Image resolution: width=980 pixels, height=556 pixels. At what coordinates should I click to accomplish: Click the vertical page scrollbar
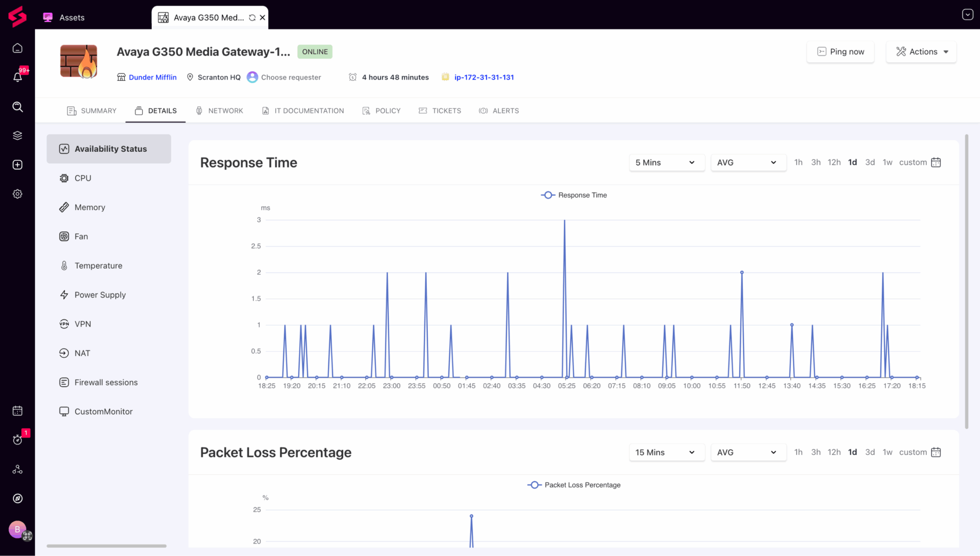pyautogui.click(x=967, y=282)
